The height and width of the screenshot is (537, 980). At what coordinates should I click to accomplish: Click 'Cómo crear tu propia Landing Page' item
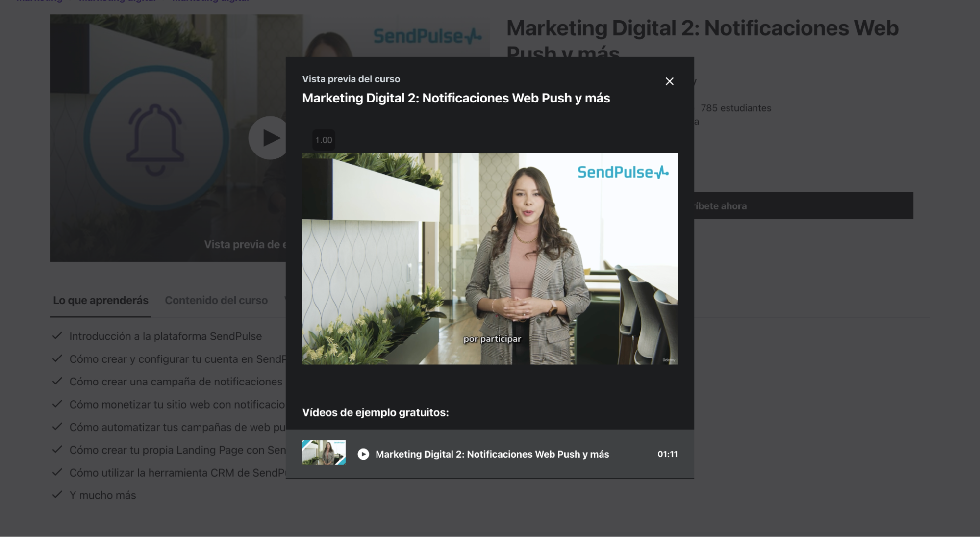coord(177,450)
